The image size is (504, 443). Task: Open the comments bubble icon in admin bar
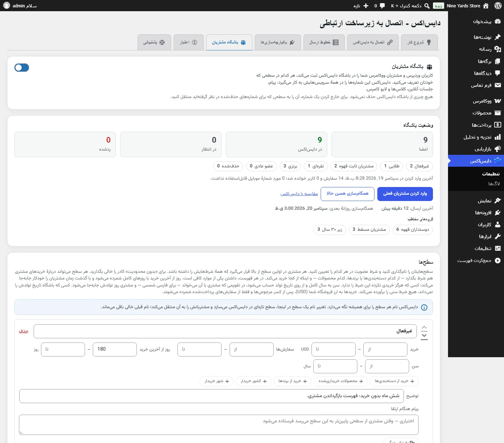click(382, 6)
